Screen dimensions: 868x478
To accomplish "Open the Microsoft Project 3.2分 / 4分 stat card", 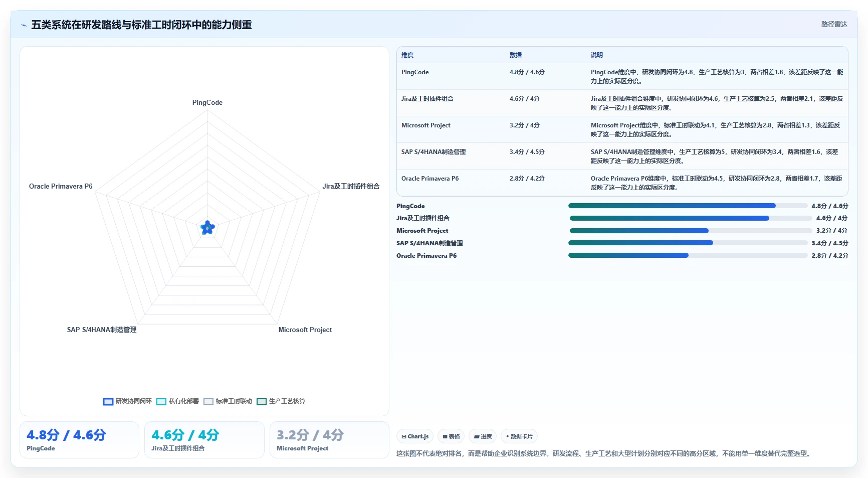I will tap(329, 440).
